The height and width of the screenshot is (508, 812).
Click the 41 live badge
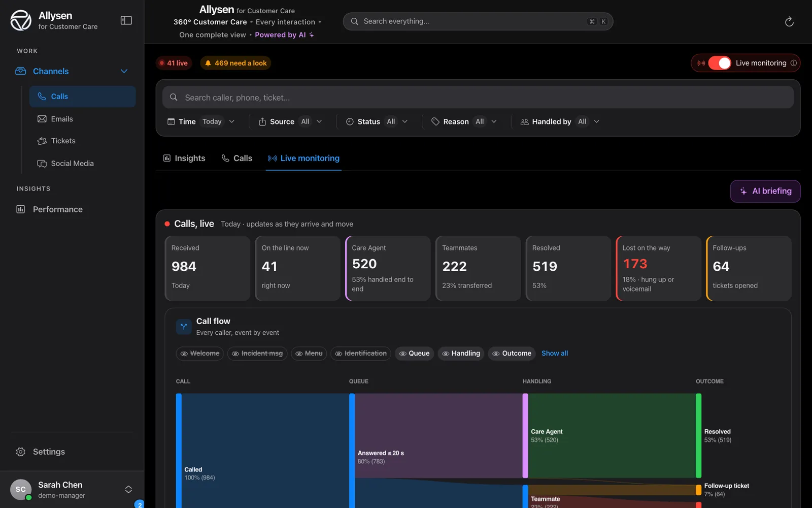click(174, 63)
